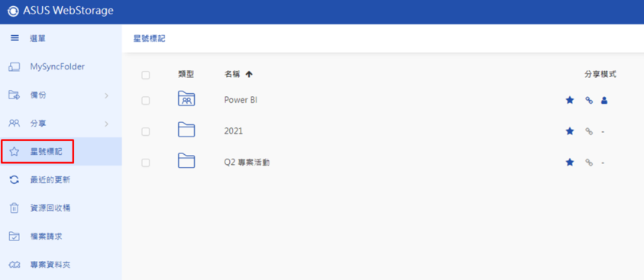Expand the 備份 submenu chevron

tap(106, 95)
